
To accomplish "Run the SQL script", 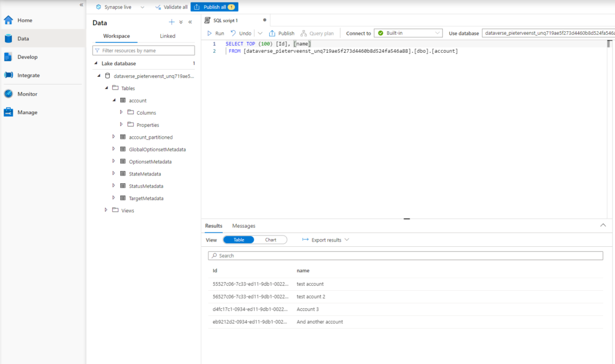I will (216, 34).
